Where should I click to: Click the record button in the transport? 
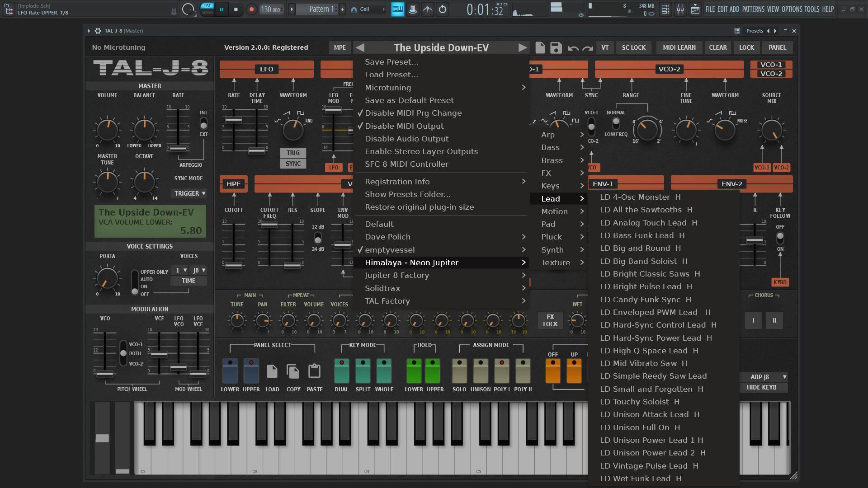251,9
